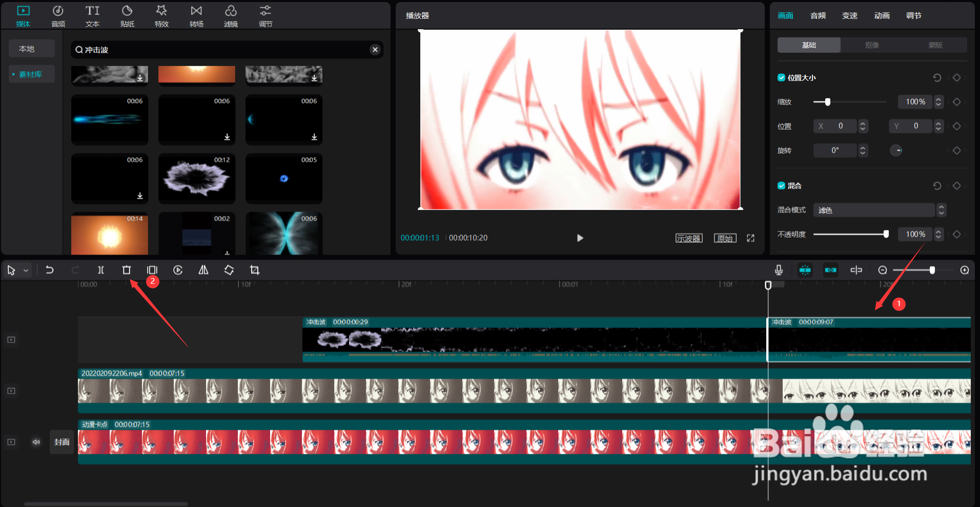Click the 不透明度 100% stepper
Image resolution: width=980 pixels, height=507 pixels.
[938, 234]
